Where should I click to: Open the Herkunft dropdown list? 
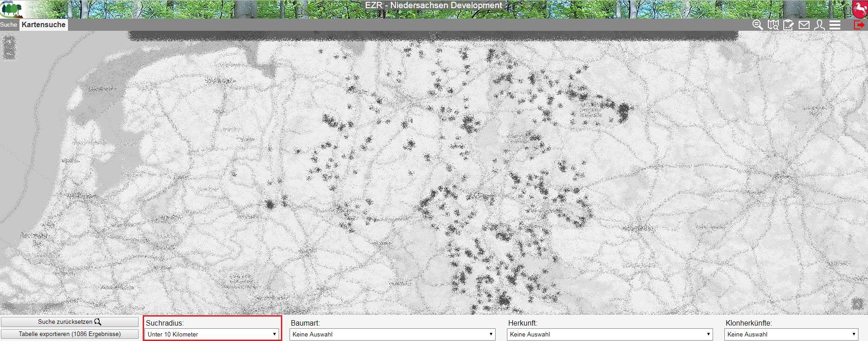coord(610,334)
